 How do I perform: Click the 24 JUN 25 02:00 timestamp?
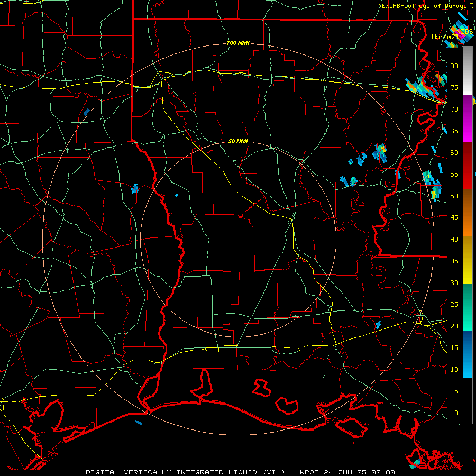click(x=359, y=472)
